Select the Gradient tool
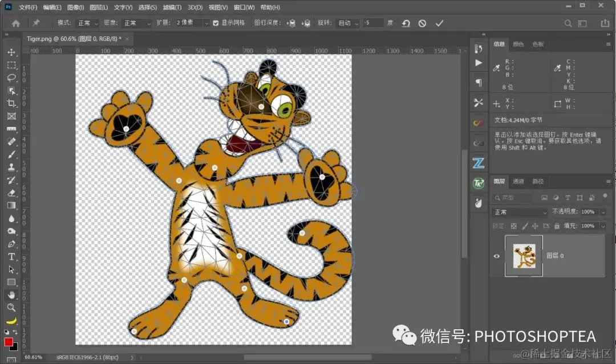616x364 pixels. point(11,205)
